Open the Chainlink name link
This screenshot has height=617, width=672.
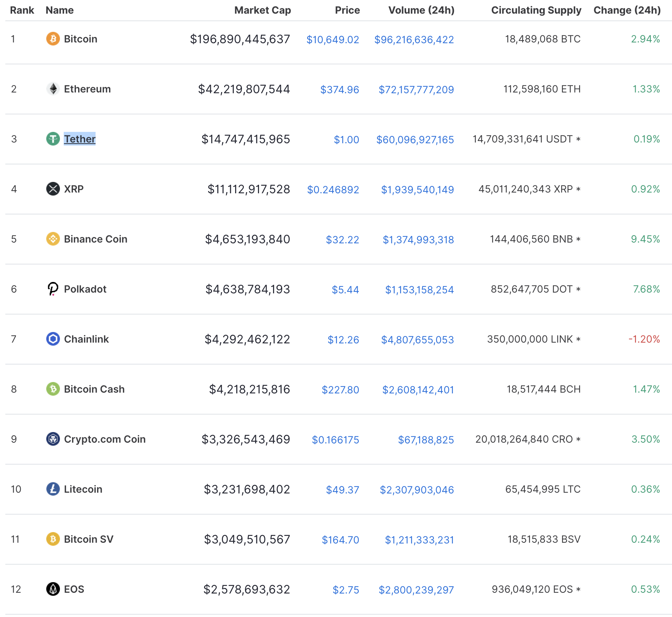click(x=86, y=339)
